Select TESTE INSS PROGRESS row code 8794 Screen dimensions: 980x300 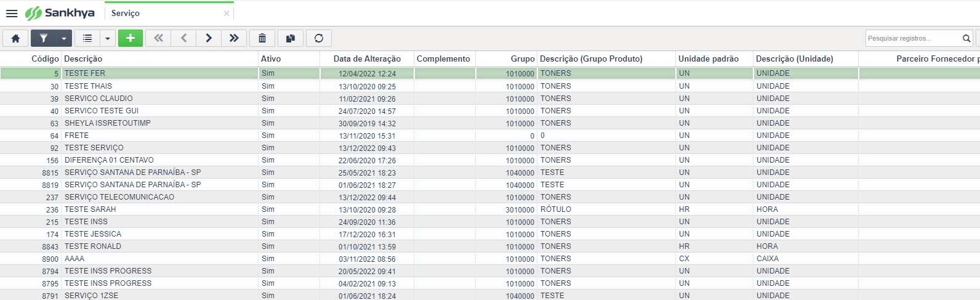(490, 271)
